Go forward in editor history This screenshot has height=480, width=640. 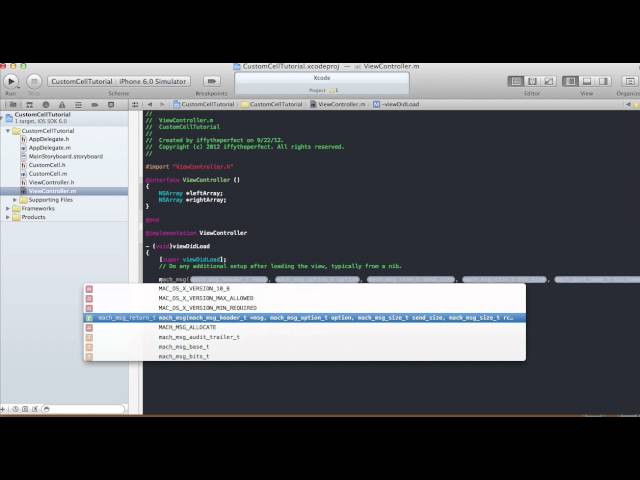coord(162,104)
